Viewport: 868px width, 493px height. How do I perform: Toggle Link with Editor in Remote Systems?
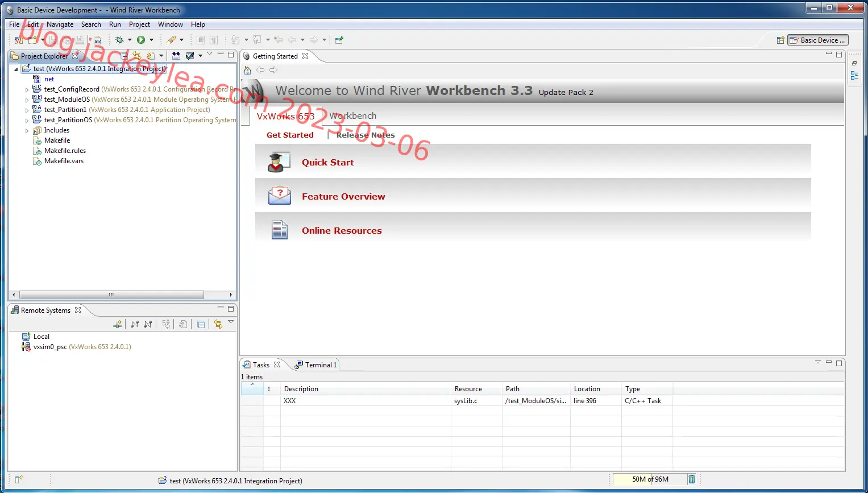[x=218, y=324]
